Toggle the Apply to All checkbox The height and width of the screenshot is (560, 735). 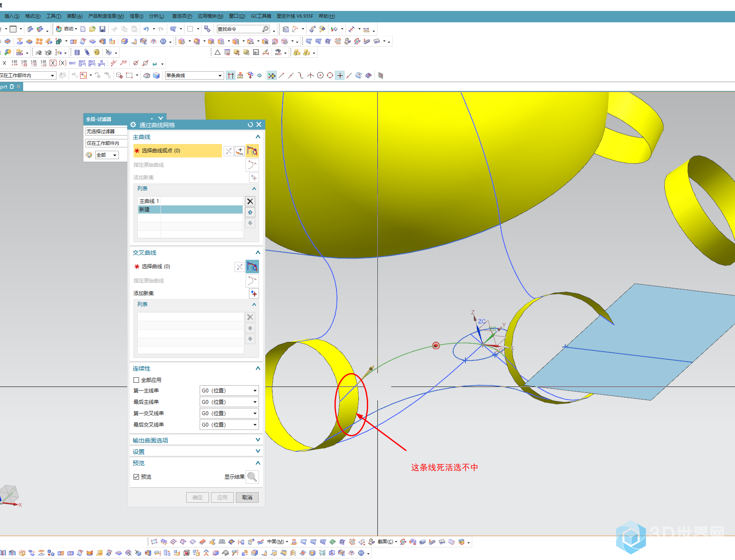(136, 380)
